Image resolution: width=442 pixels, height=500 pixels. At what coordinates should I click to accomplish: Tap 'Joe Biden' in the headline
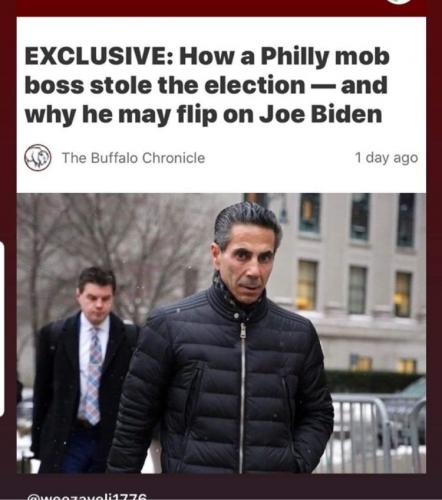click(x=320, y=114)
